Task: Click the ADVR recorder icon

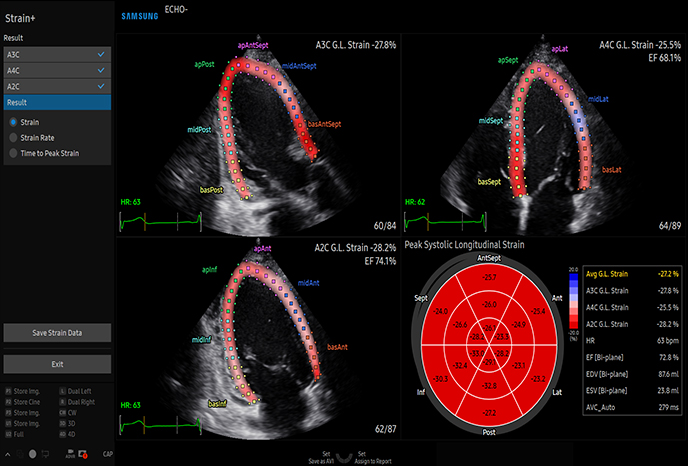Action: coord(70,454)
